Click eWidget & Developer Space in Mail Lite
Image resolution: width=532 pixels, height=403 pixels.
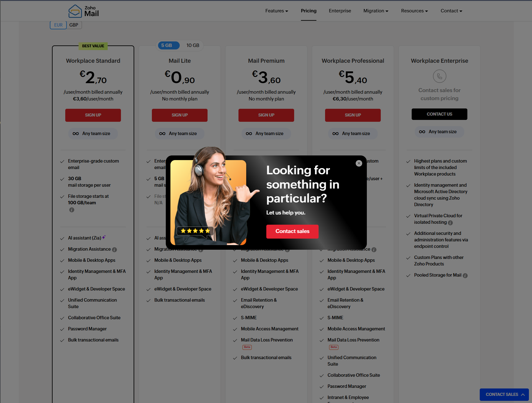coord(183,289)
